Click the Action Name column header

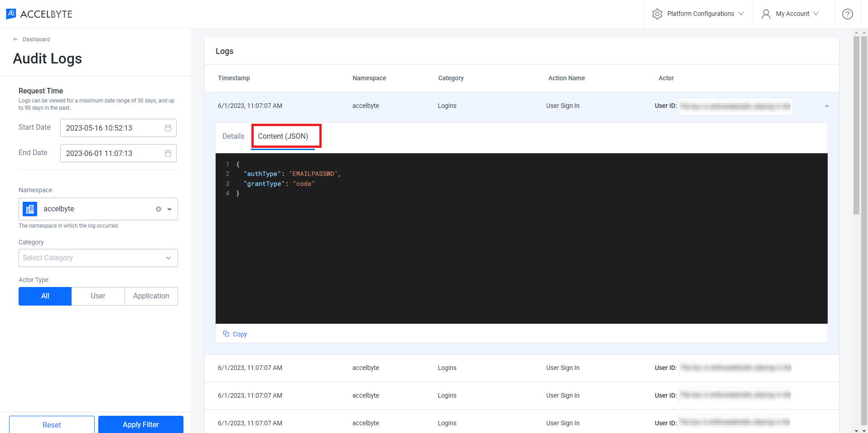566,78
